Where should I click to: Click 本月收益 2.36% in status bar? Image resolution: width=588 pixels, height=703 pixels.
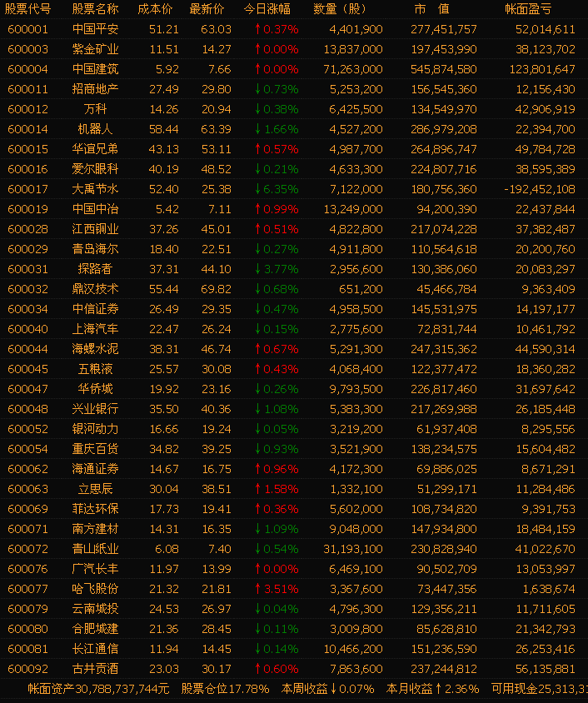point(433,689)
